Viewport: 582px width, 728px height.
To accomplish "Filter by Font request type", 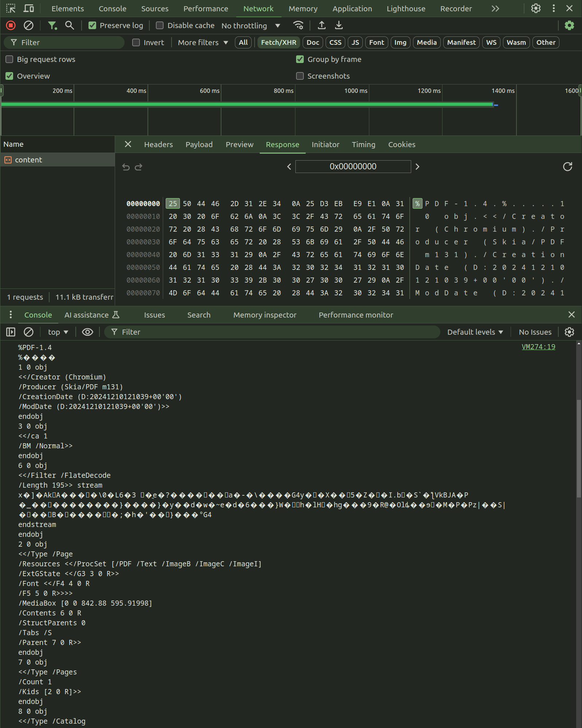I will pyautogui.click(x=377, y=43).
